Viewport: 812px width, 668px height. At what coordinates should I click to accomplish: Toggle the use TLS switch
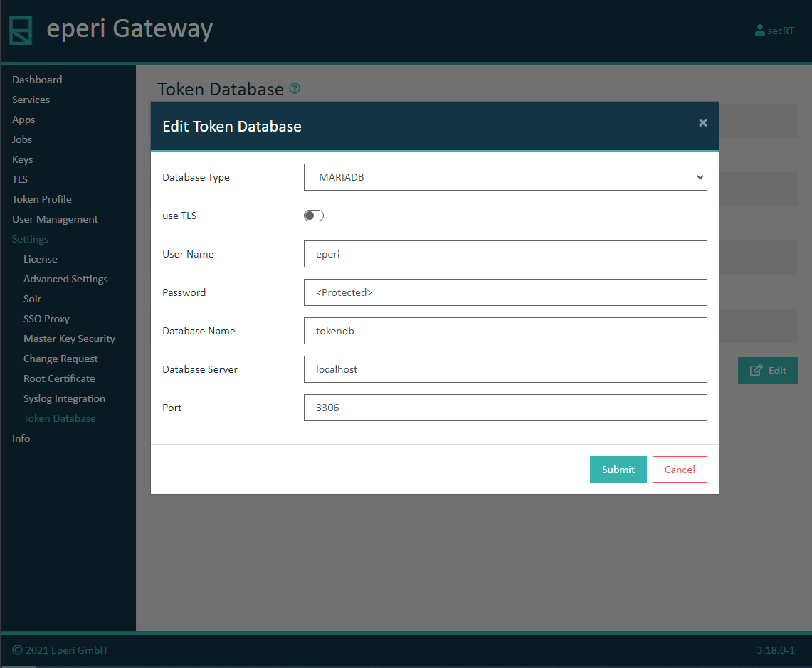pyautogui.click(x=314, y=216)
